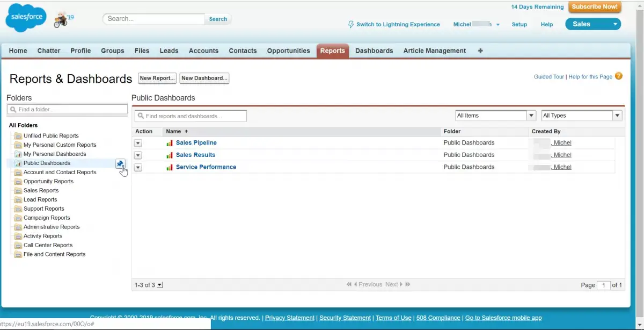This screenshot has height=330, width=644.
Task: Click the Account and Contact Reports folder icon
Action: click(x=18, y=173)
